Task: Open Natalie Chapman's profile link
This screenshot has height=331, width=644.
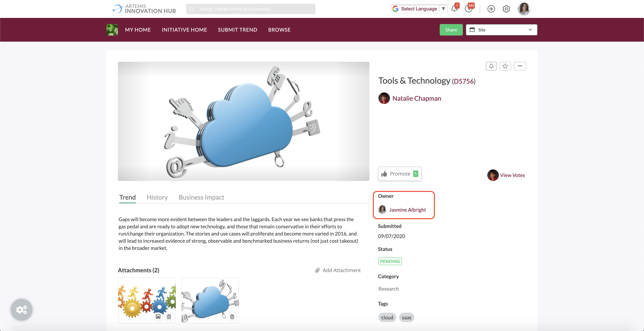Action: pos(417,98)
